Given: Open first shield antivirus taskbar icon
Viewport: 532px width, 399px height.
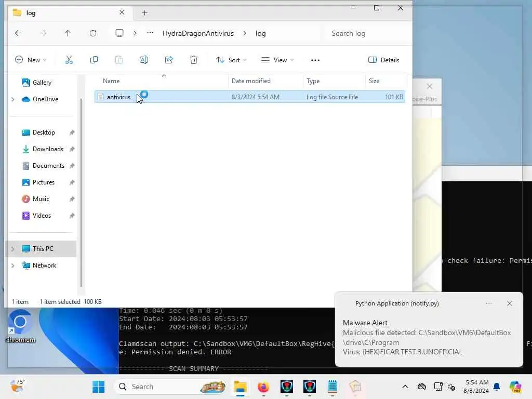Looking at the screenshot, I should [287, 387].
